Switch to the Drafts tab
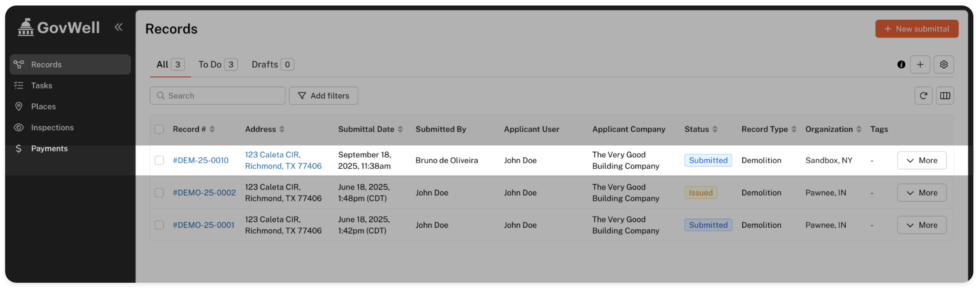The width and height of the screenshot is (980, 291). pos(272,64)
